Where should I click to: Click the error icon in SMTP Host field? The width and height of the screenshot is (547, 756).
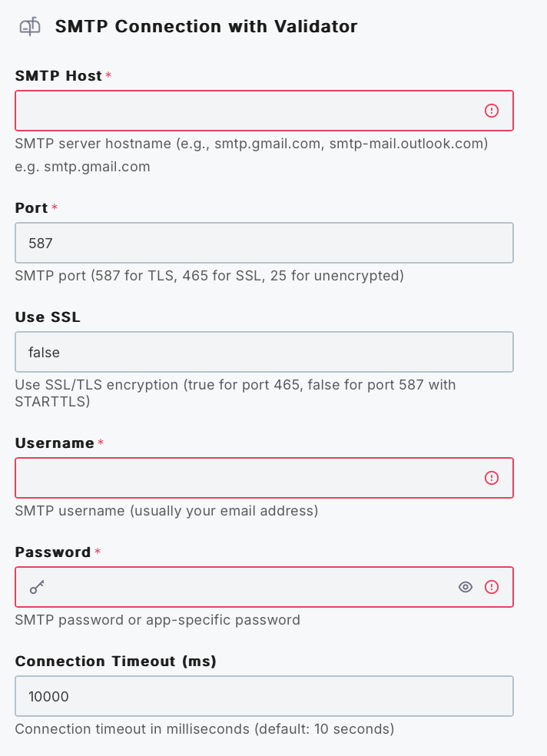(x=492, y=111)
